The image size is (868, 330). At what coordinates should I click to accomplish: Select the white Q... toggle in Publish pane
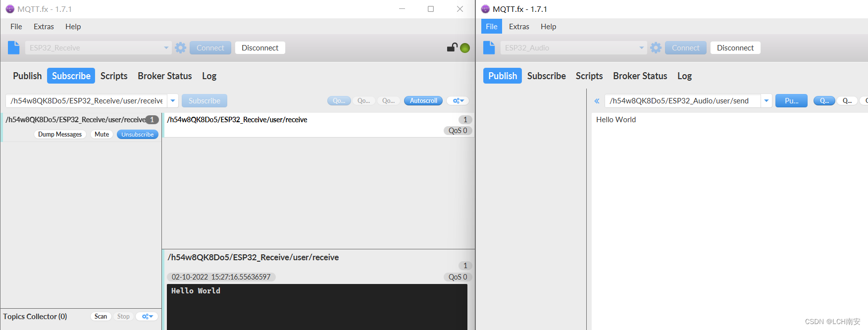[848, 100]
